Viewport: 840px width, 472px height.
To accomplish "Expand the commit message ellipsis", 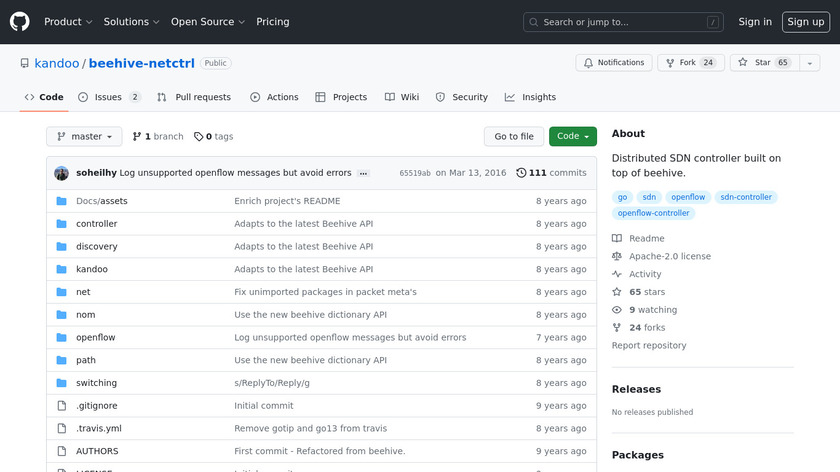I will 363,173.
